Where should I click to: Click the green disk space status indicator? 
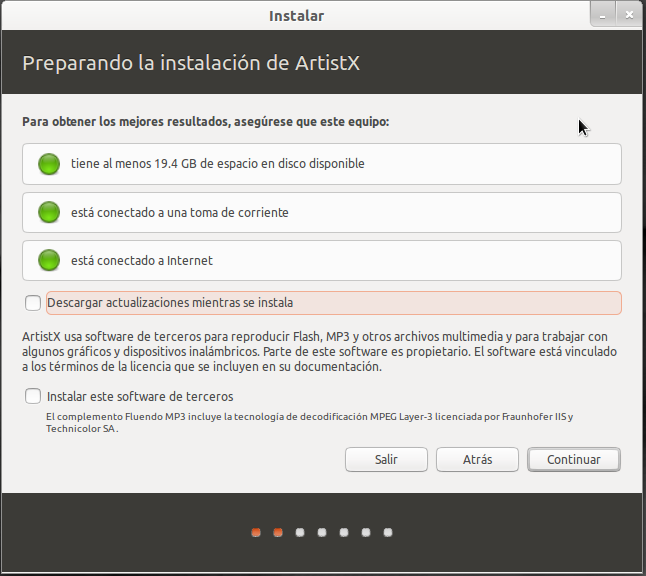[x=49, y=164]
